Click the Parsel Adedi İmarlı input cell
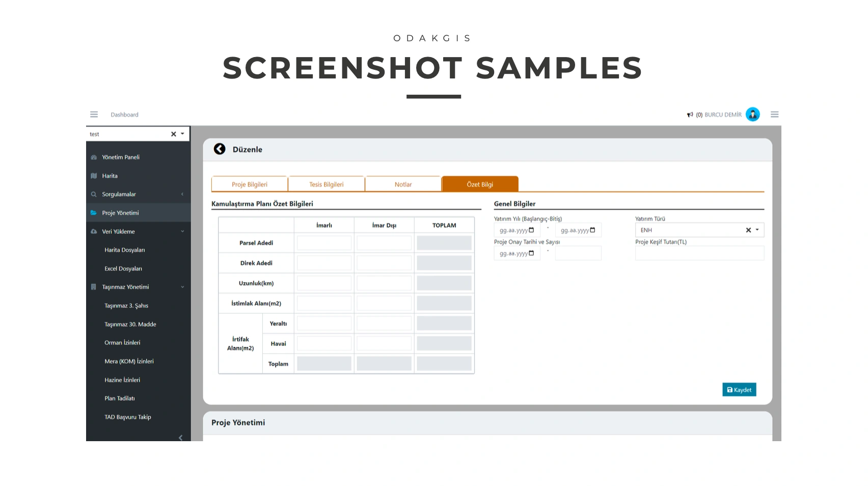 click(324, 243)
